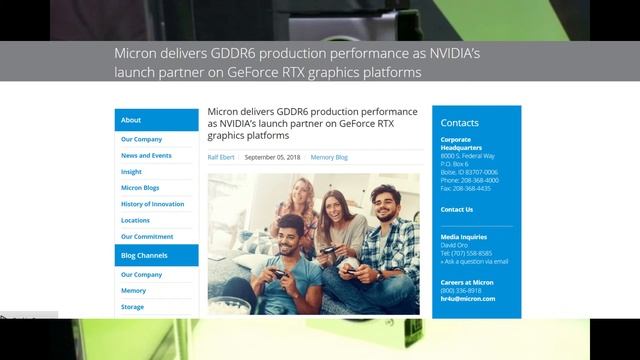Click the gamers article photo
Image resolution: width=640 pixels, height=360 pixels.
pyautogui.click(x=313, y=244)
